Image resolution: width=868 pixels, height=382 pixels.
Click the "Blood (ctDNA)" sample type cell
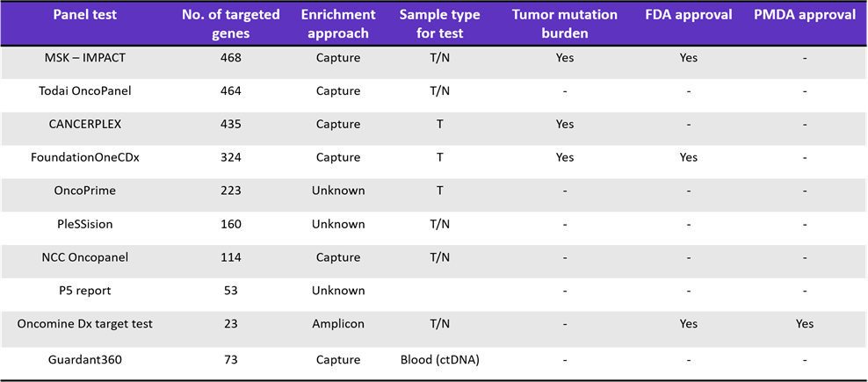tap(439, 359)
